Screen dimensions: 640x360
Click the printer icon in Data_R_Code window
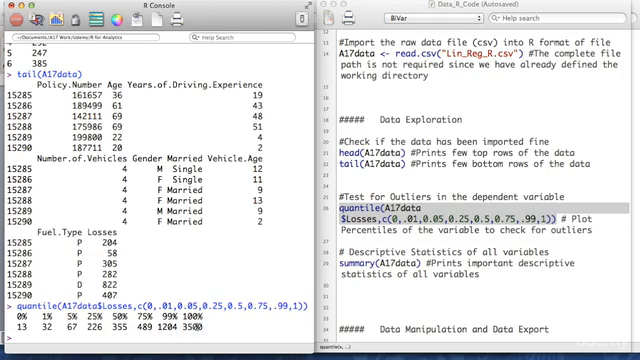coord(348,18)
